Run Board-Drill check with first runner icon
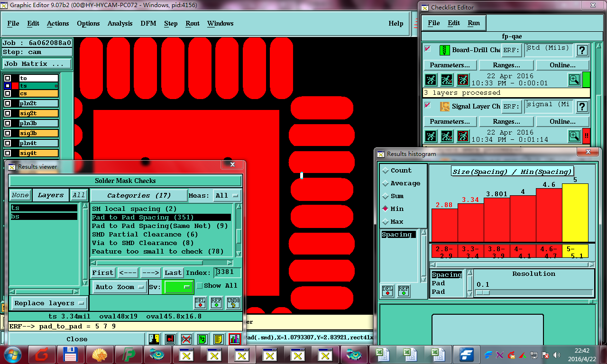 pyautogui.click(x=431, y=80)
